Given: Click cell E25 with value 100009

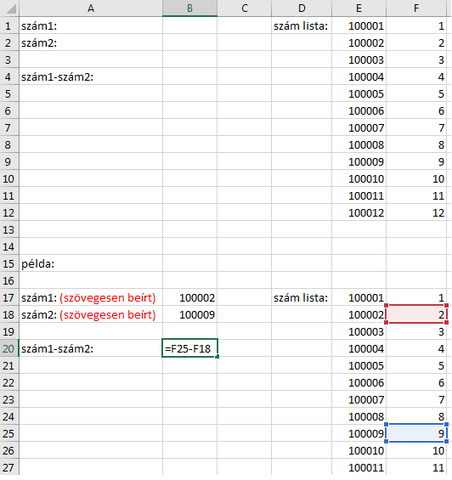Looking at the screenshot, I should (x=359, y=434).
